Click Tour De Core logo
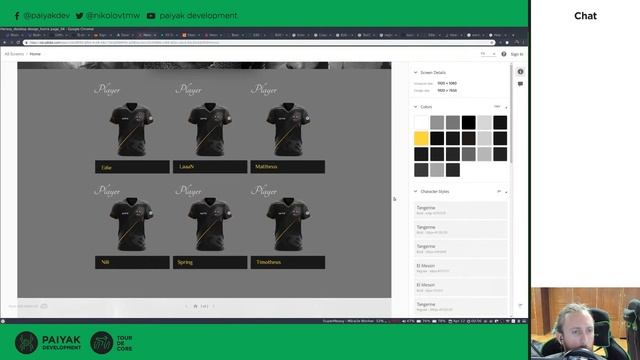This screenshot has height=360, width=640. (x=111, y=342)
